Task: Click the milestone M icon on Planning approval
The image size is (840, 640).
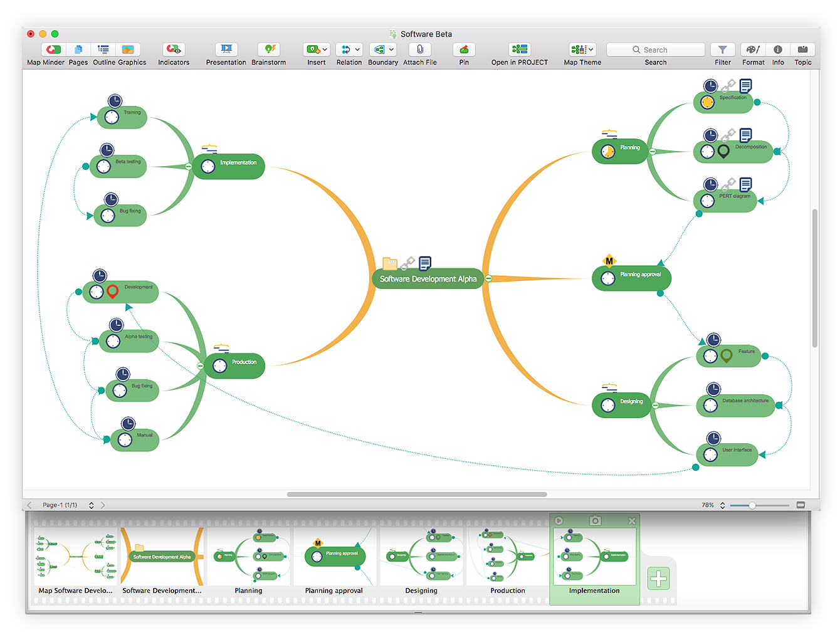Action: pos(609,261)
